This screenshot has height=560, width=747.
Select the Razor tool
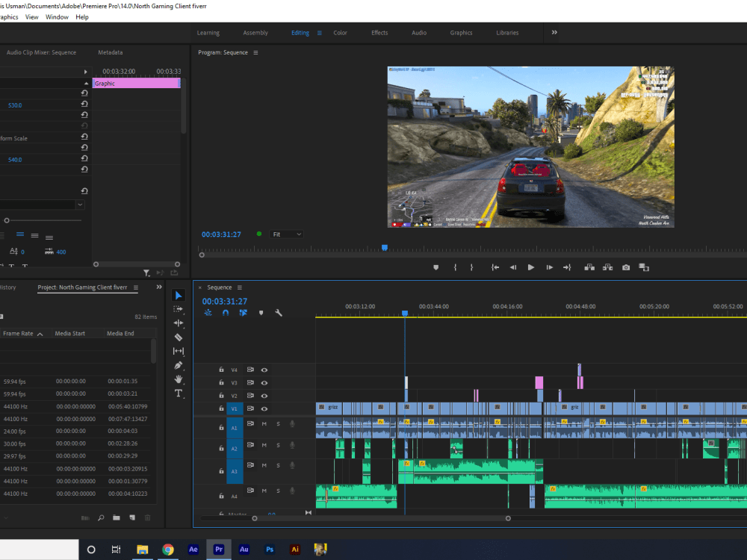click(x=179, y=337)
